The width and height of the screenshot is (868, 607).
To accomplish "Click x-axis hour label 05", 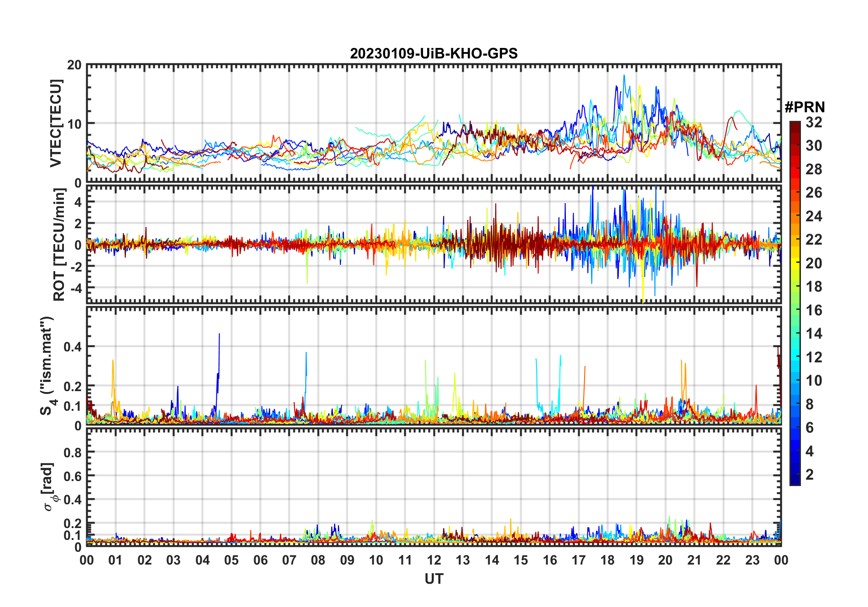I will click(x=231, y=560).
